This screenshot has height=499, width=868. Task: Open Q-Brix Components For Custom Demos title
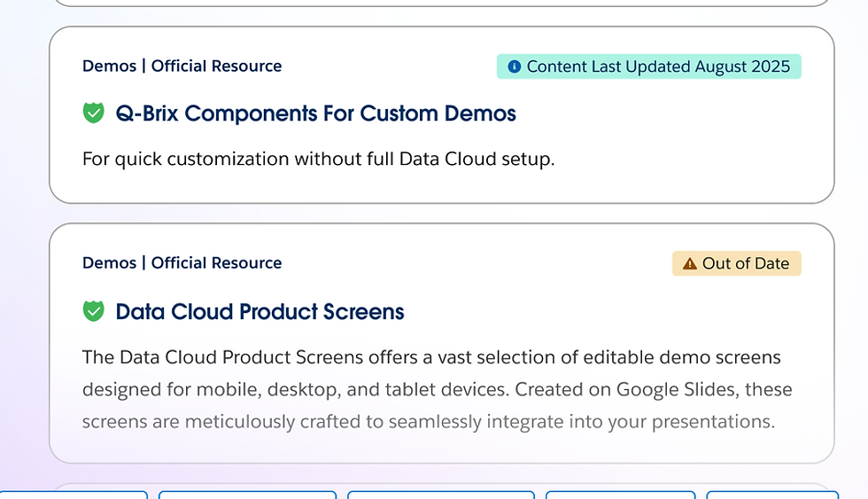click(x=315, y=113)
